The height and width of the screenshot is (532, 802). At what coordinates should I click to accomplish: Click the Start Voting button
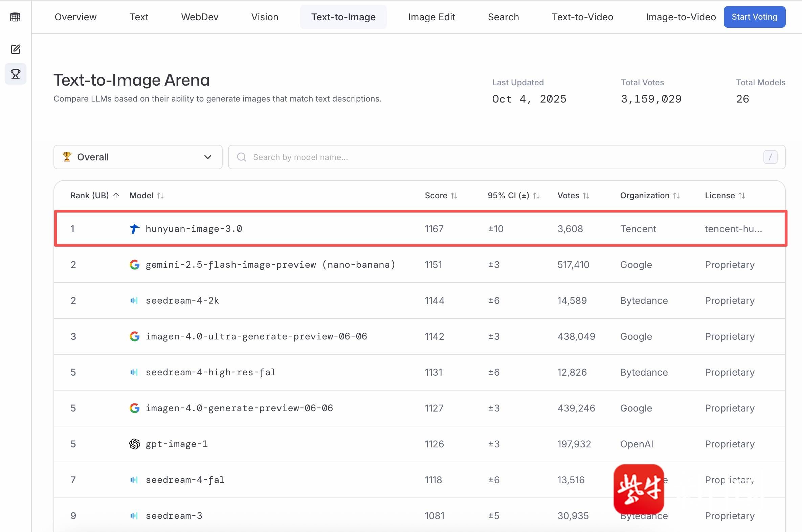(754, 17)
